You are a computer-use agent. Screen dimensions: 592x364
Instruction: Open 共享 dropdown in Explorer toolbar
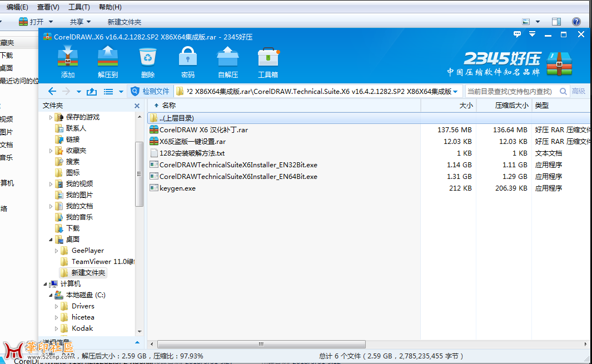pos(80,22)
